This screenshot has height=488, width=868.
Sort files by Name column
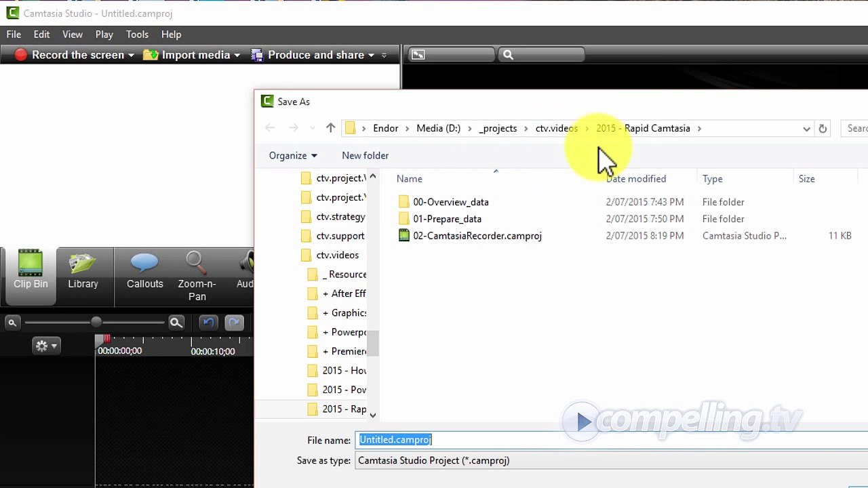coord(410,179)
